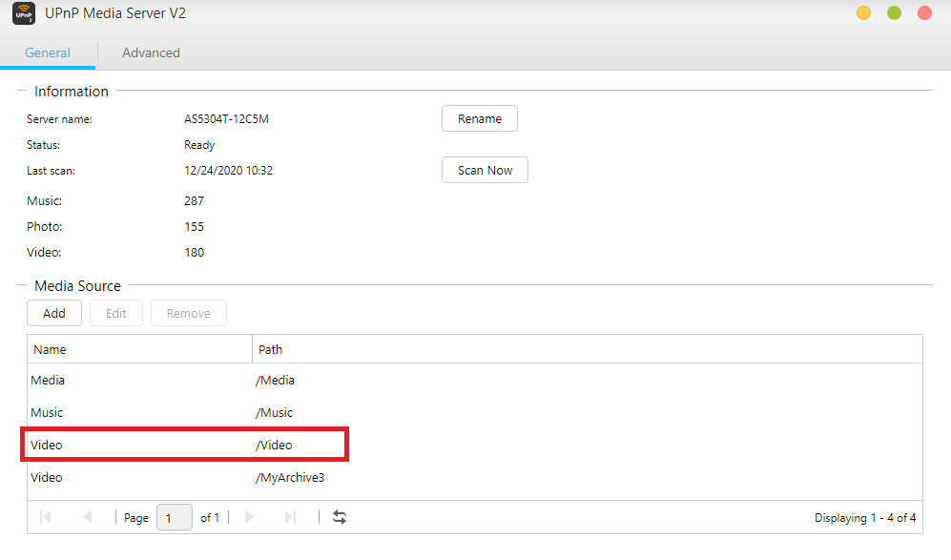
Task: Jump to last page of list
Action: pos(291,517)
